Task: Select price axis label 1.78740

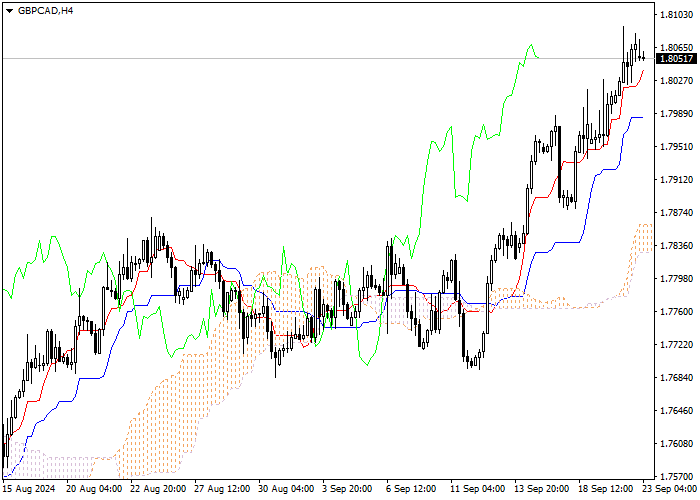Action: point(677,212)
